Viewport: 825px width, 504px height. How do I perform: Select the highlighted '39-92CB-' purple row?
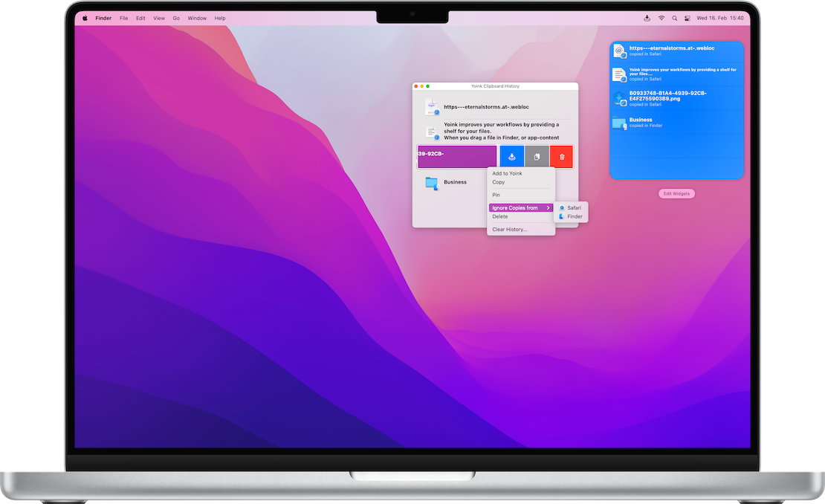click(457, 157)
